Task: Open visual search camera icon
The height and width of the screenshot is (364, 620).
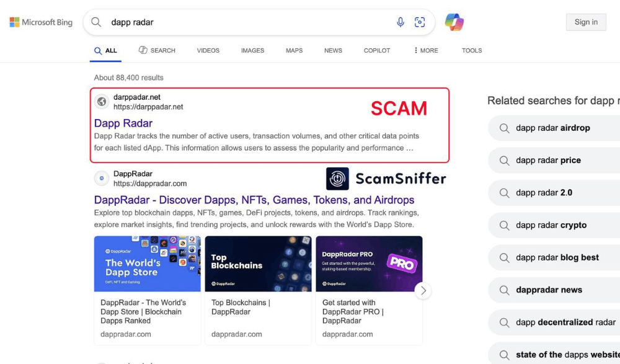Action: pos(420,22)
